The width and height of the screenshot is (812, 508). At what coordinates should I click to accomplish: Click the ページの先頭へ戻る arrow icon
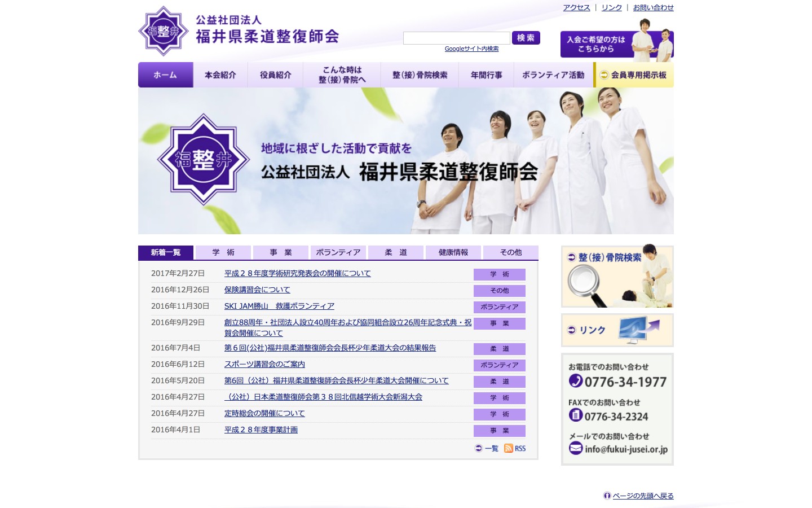(607, 496)
